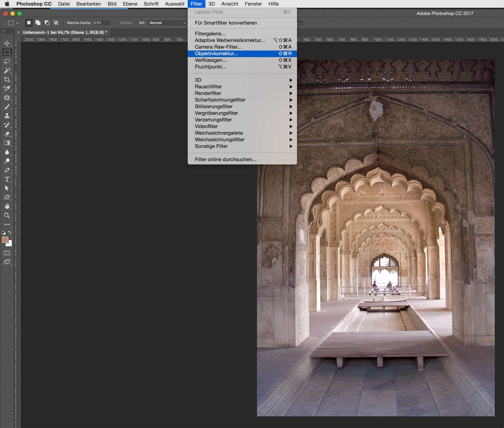Select the Custom Shape tool
This screenshot has width=504, height=428.
pos(7,197)
